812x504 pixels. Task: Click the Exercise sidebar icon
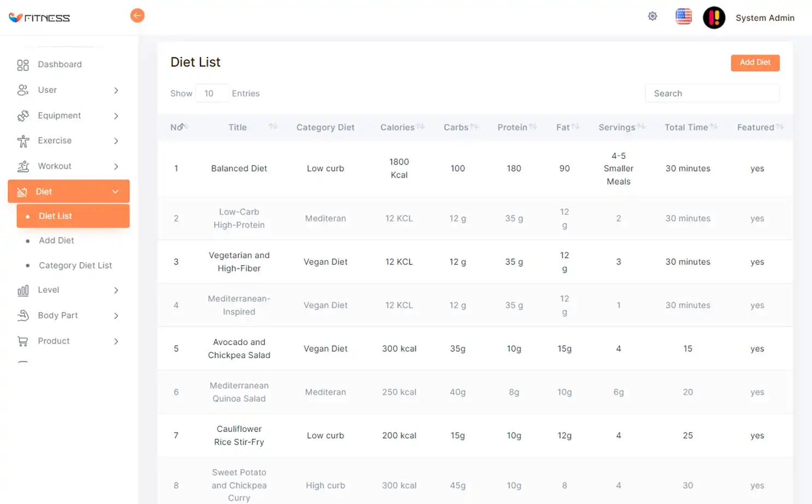point(23,141)
